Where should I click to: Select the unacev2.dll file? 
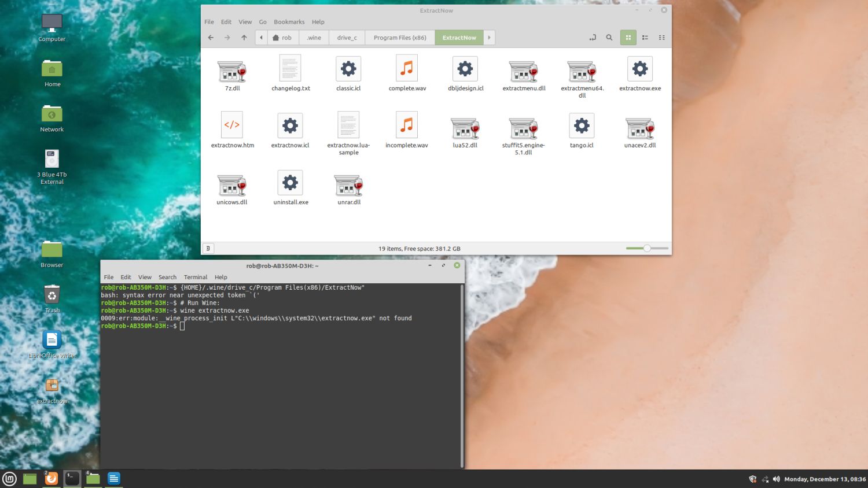[x=640, y=128]
